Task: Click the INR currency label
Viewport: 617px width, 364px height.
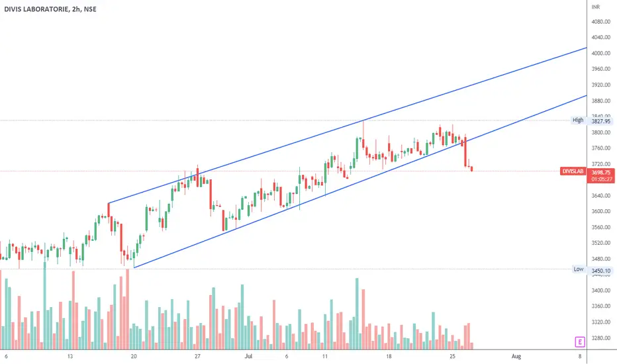Action: click(x=595, y=7)
